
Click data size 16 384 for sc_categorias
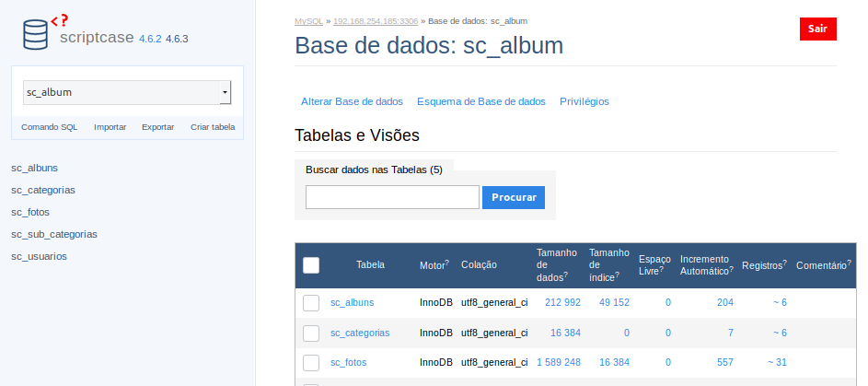click(565, 333)
